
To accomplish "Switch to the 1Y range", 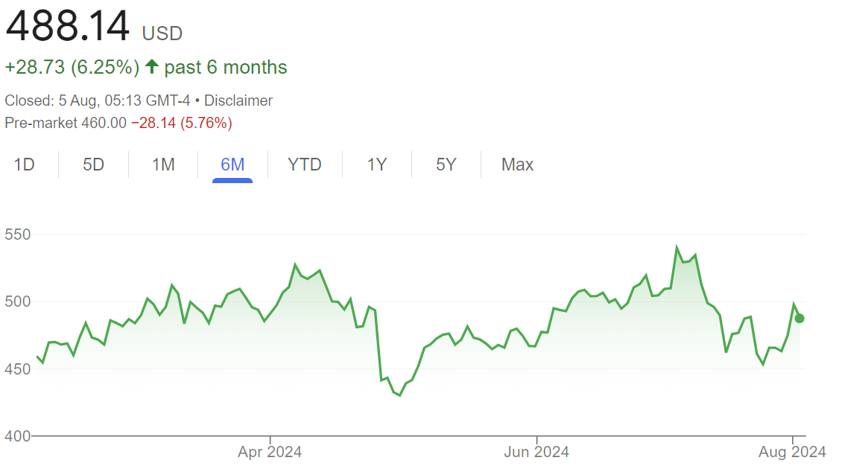I will pyautogui.click(x=377, y=165).
